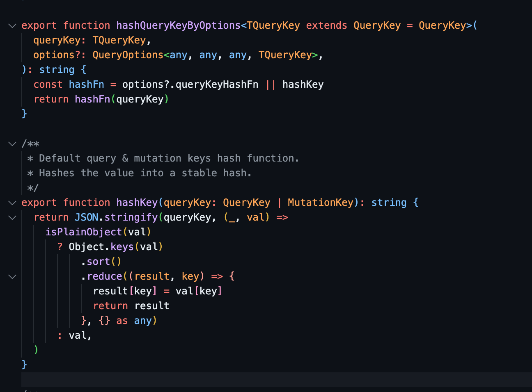The height and width of the screenshot is (392, 532).
Task: Click the QueryOptions type name
Action: click(x=128, y=55)
